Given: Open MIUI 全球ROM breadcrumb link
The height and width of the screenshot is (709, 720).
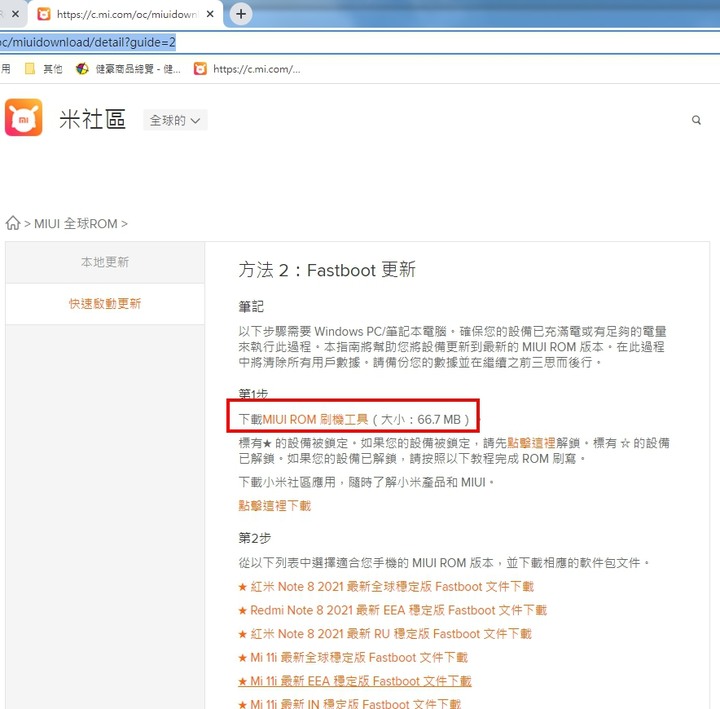Looking at the screenshot, I should pyautogui.click(x=76, y=224).
